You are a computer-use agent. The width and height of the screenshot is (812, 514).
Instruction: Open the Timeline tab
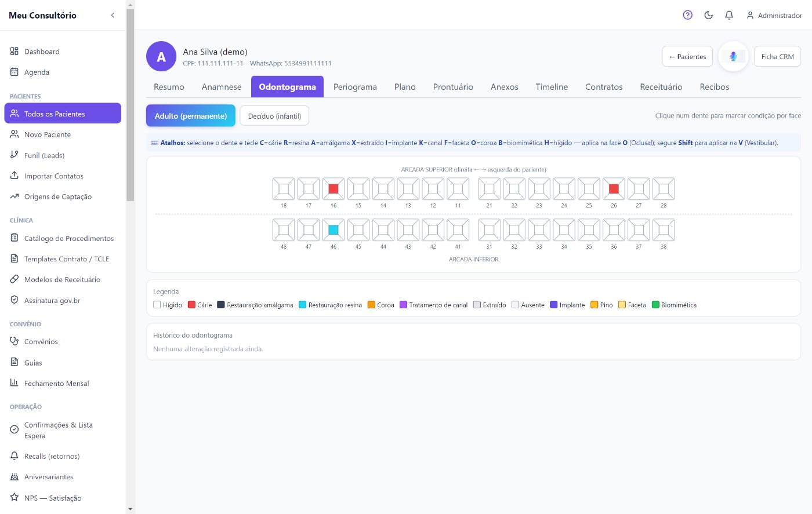click(552, 87)
